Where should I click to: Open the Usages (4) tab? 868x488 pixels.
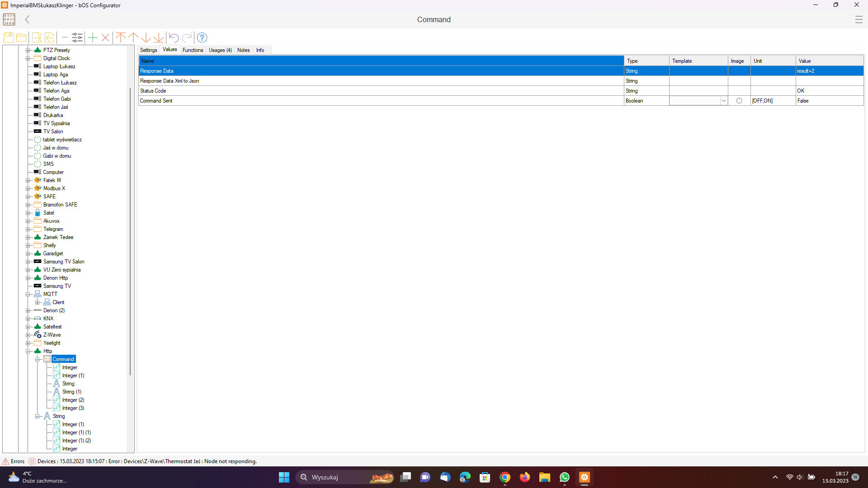pyautogui.click(x=220, y=50)
